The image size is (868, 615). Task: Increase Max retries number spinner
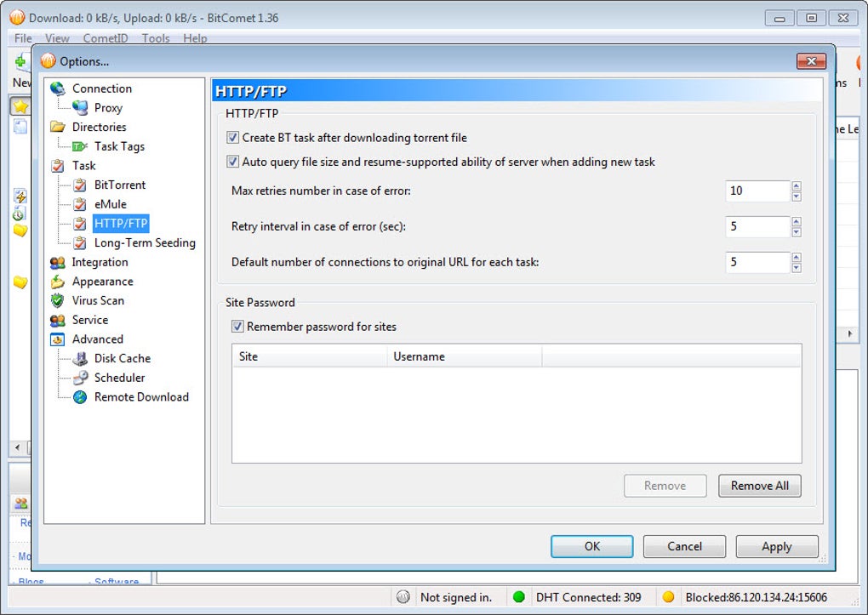[796, 186]
